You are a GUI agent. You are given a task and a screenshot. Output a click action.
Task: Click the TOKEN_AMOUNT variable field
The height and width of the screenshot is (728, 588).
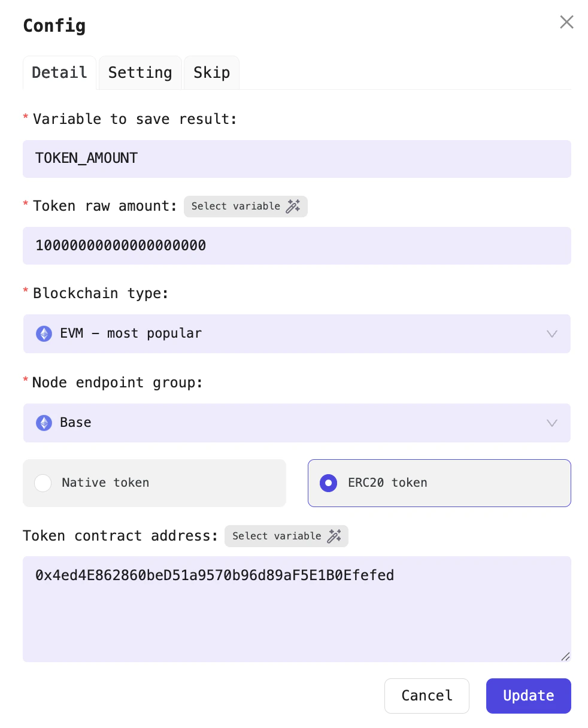(x=297, y=159)
